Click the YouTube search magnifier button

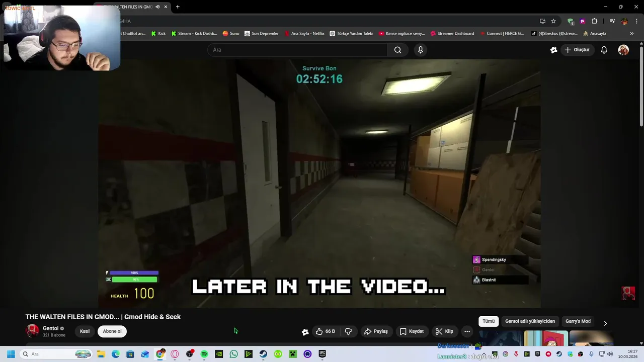397,50
